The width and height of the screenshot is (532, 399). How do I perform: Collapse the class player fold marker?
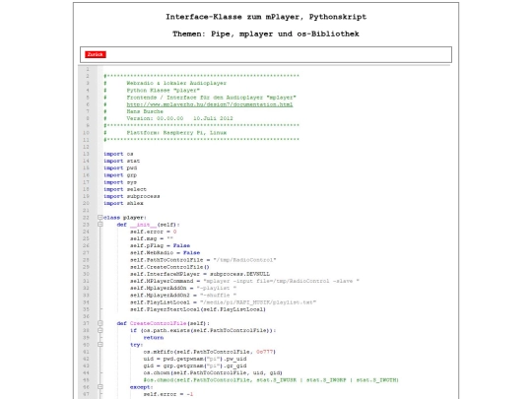coord(100,217)
